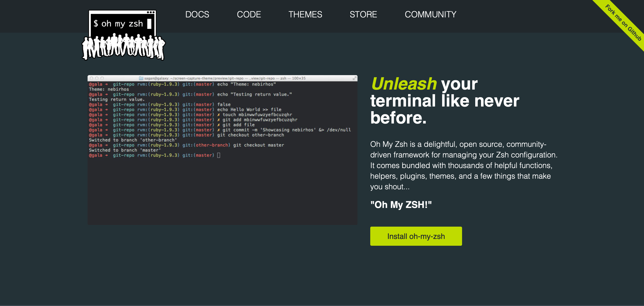
Task: Click the bold "Oh My ZSH!" quote
Action: point(401,205)
